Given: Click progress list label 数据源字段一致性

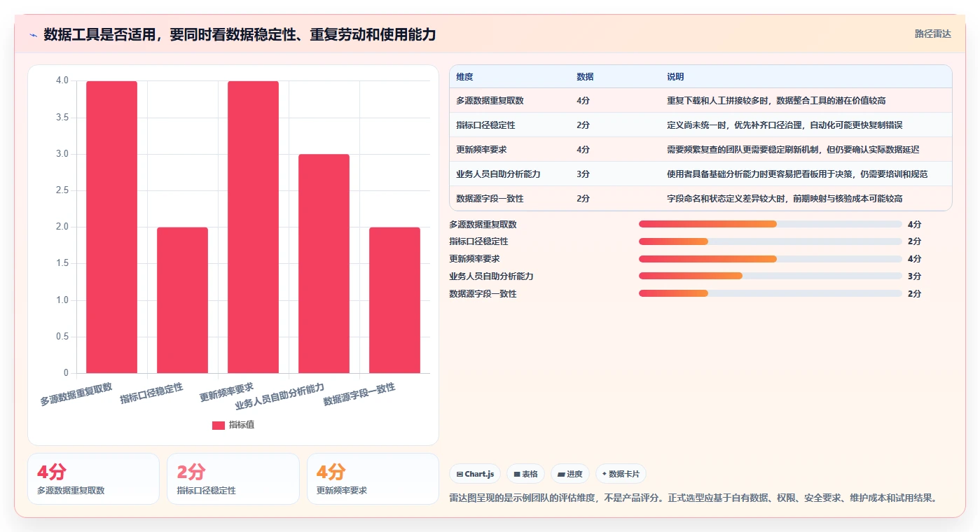Looking at the screenshot, I should click(483, 294).
